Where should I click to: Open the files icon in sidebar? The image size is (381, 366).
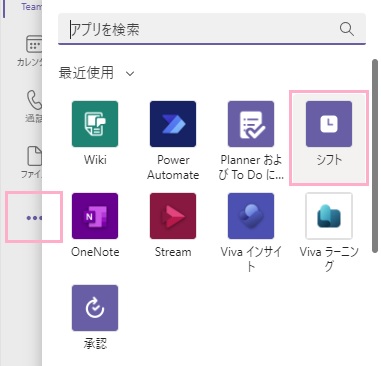[34, 156]
